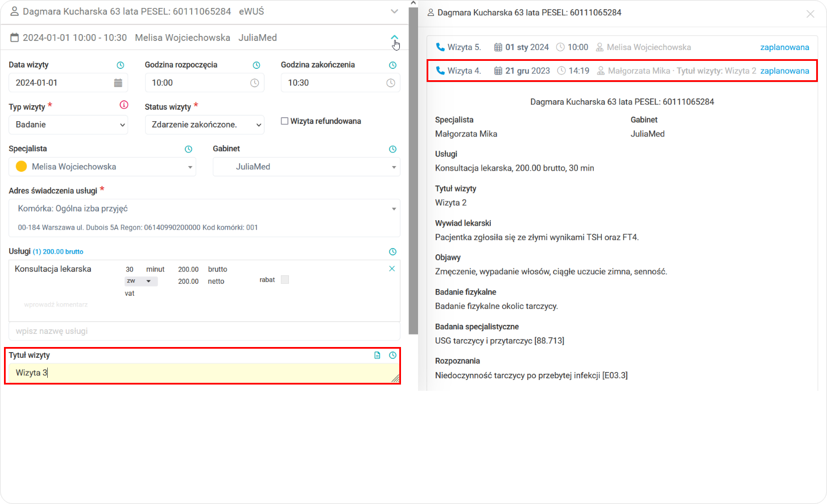Click the calendar icon before 01 sty 2024
This screenshot has width=827, height=504.
[x=498, y=47]
